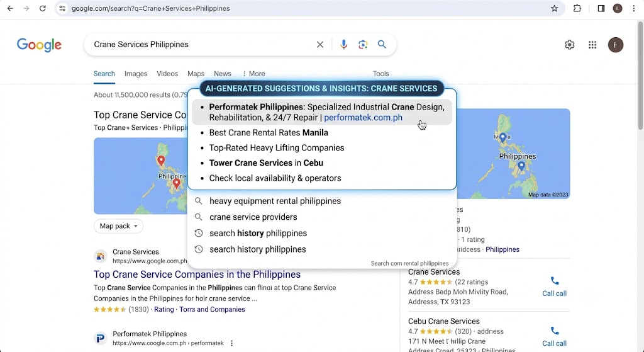The image size is (644, 352).
Task: Click history clock icon beside bold history suggestion
Action: (198, 233)
